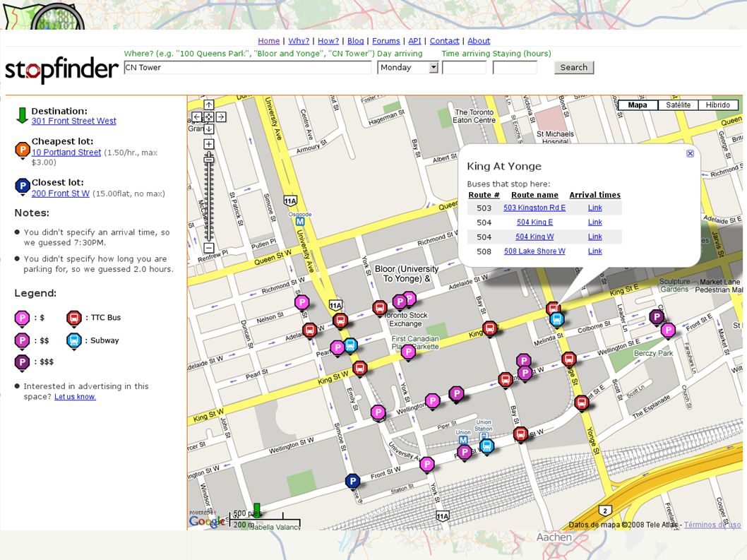Viewport: 747px width, 560px height.
Task: Open the 504 King W route link
Action: click(534, 237)
